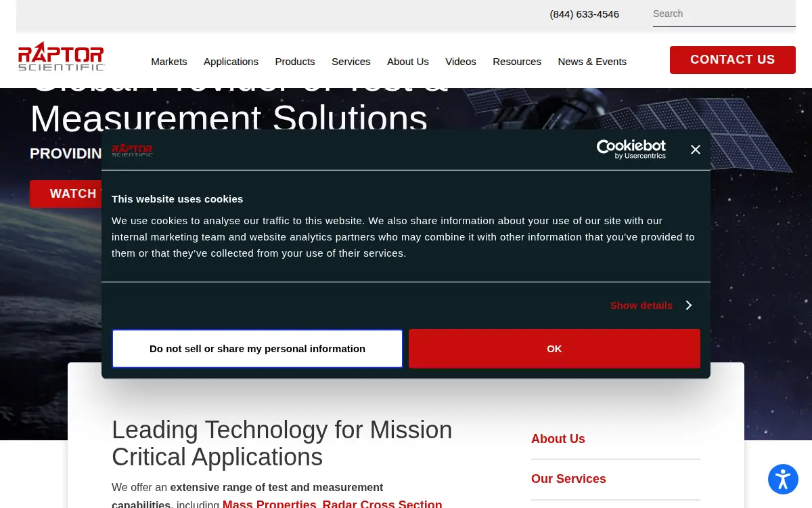Click the Show details link
Screen dimensions: 812x508
(641, 305)
